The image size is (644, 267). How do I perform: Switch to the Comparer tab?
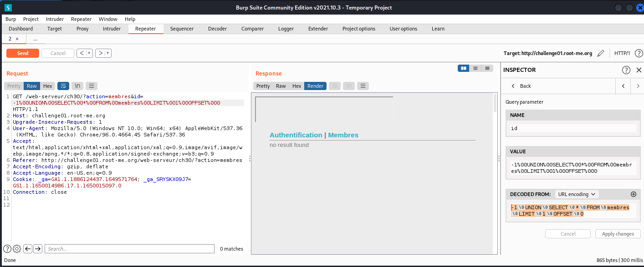click(253, 29)
